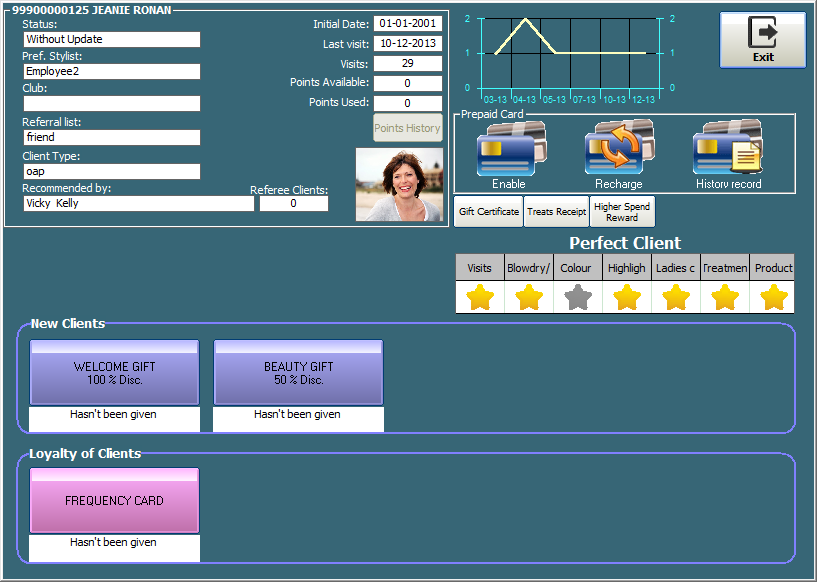Open Points History
Viewport: 817px width, 582px height.
[x=408, y=128]
